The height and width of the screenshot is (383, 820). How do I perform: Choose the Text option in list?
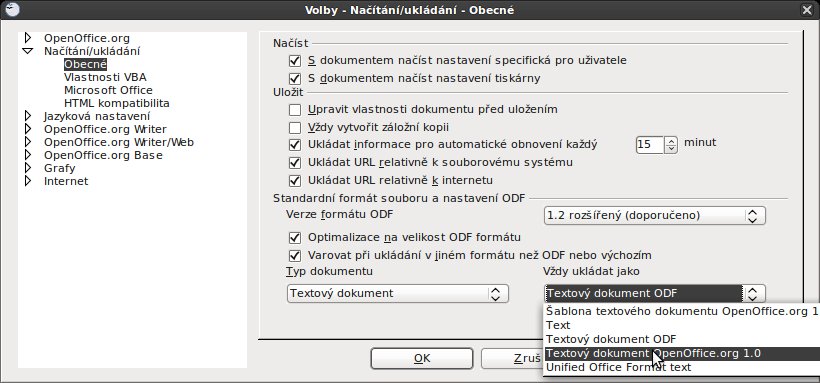point(682,325)
